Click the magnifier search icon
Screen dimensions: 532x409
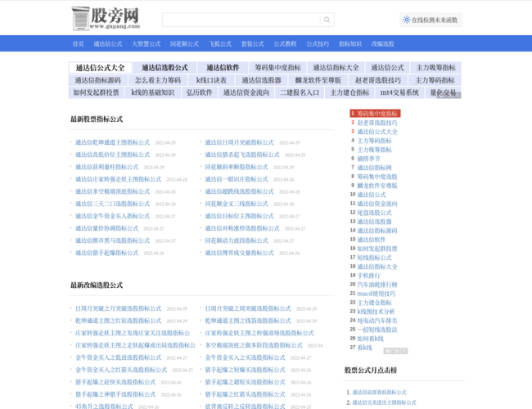[327, 20]
